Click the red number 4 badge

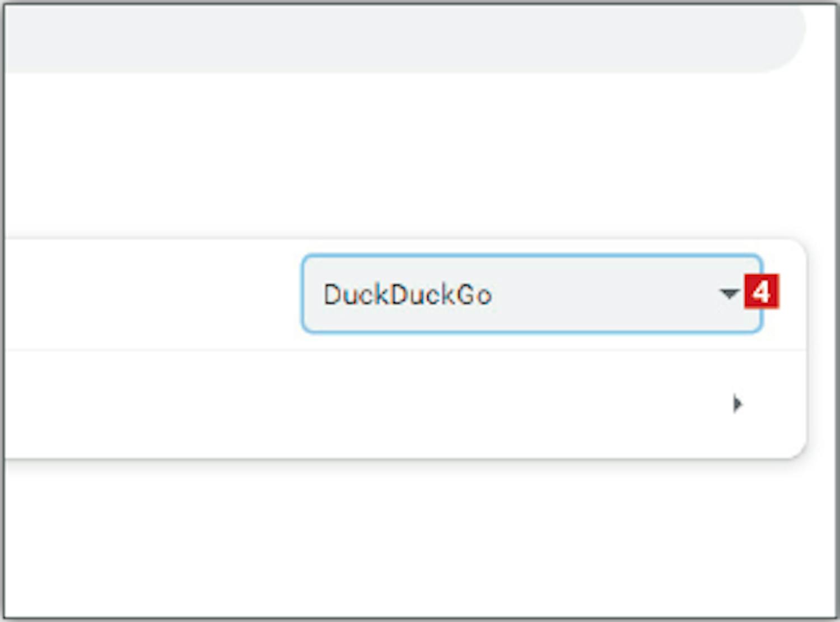tap(761, 291)
